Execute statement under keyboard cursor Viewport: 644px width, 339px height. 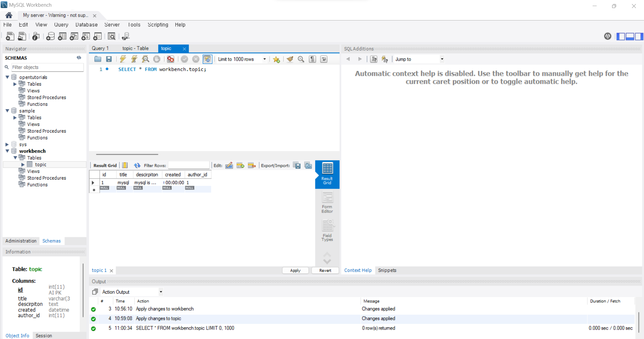tap(134, 59)
